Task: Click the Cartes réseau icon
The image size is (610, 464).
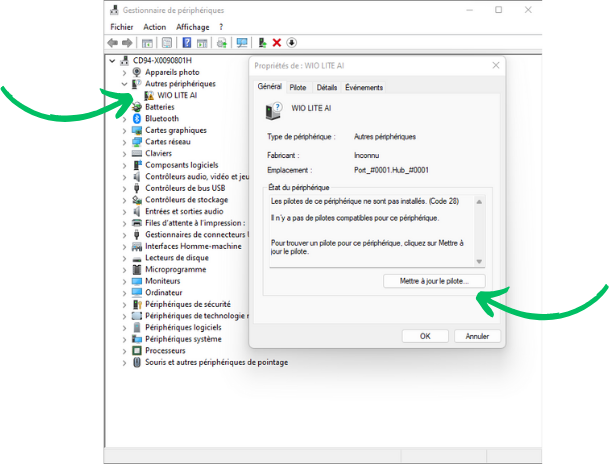Action: coord(137,142)
